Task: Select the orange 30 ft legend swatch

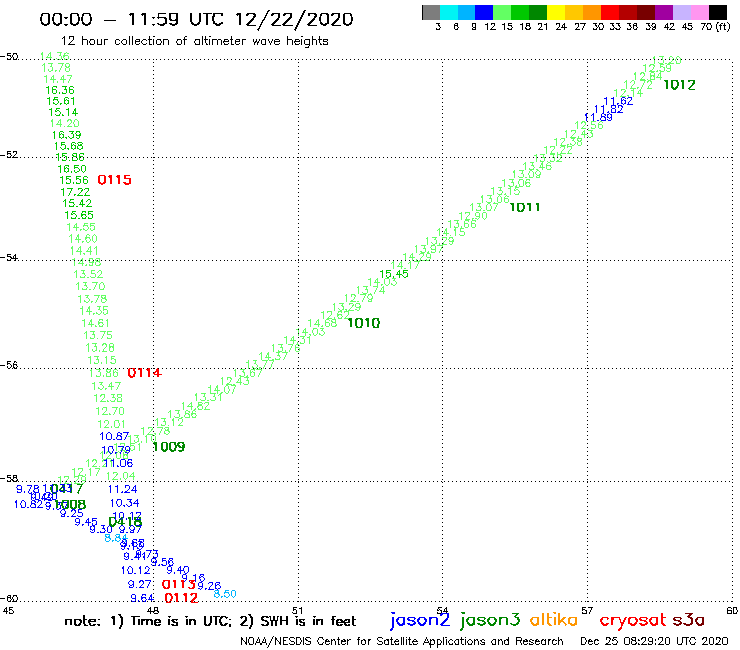Action: click(592, 12)
